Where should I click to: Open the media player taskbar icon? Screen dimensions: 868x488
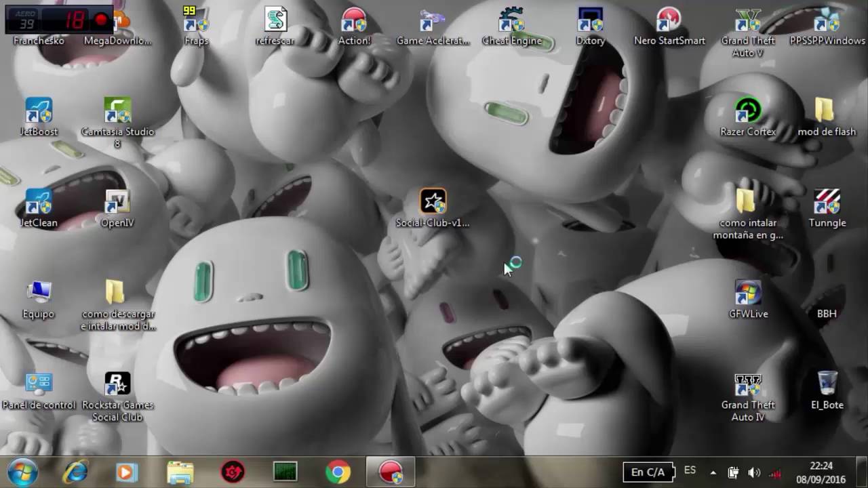click(x=127, y=472)
